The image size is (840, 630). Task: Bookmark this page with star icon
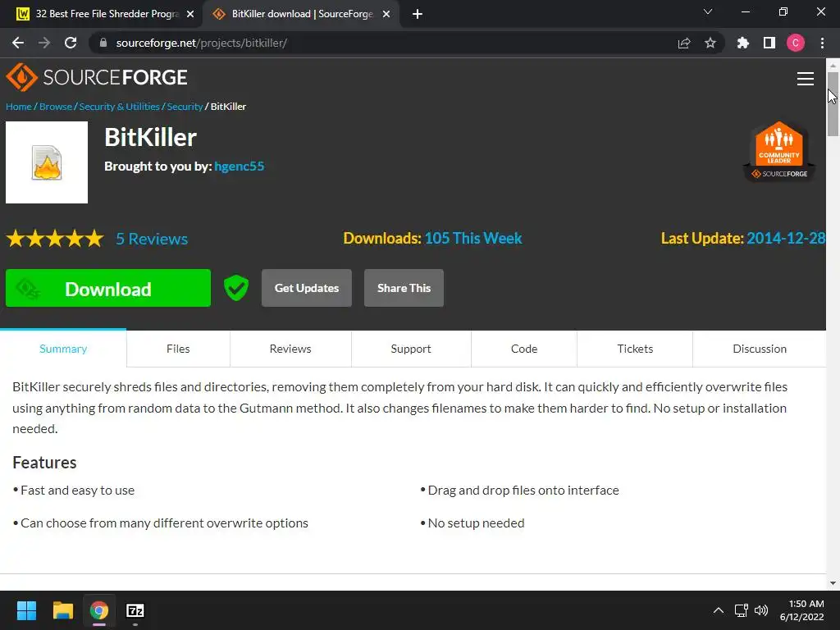pyautogui.click(x=710, y=43)
